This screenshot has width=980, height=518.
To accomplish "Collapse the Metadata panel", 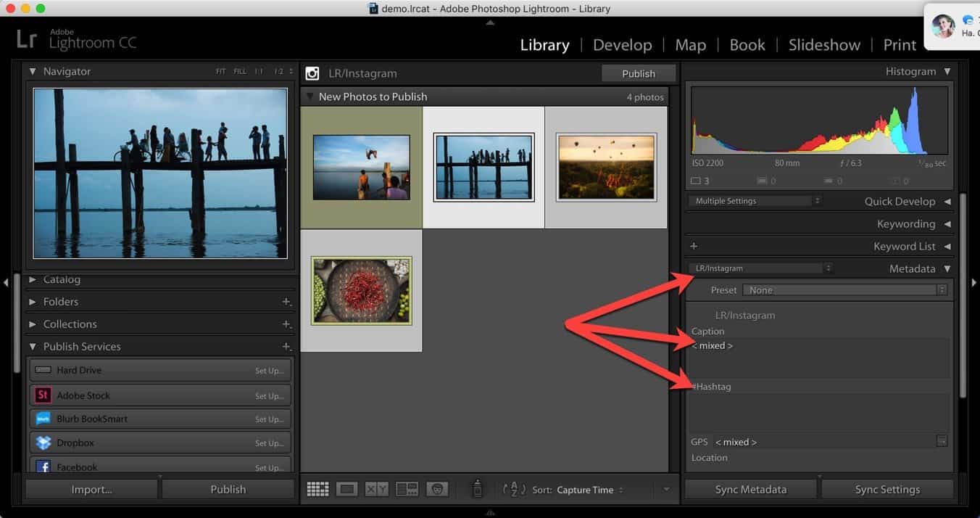I will tap(947, 269).
